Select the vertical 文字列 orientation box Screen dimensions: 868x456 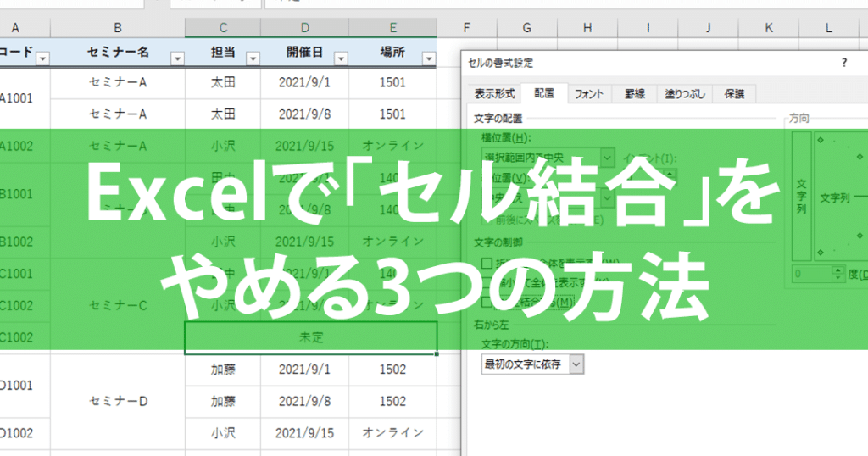pos(802,196)
